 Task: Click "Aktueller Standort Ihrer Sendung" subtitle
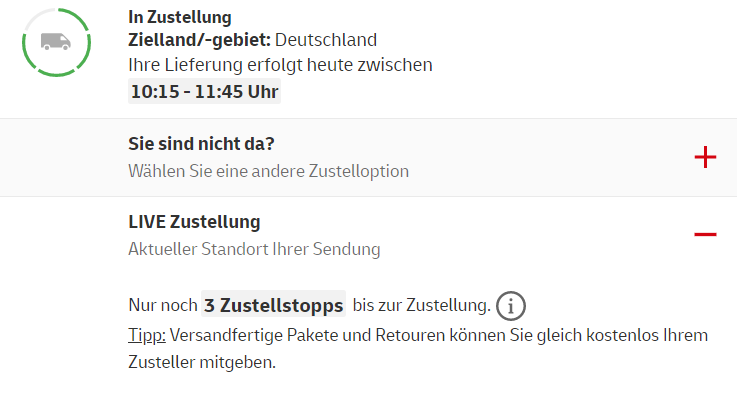coord(254,248)
